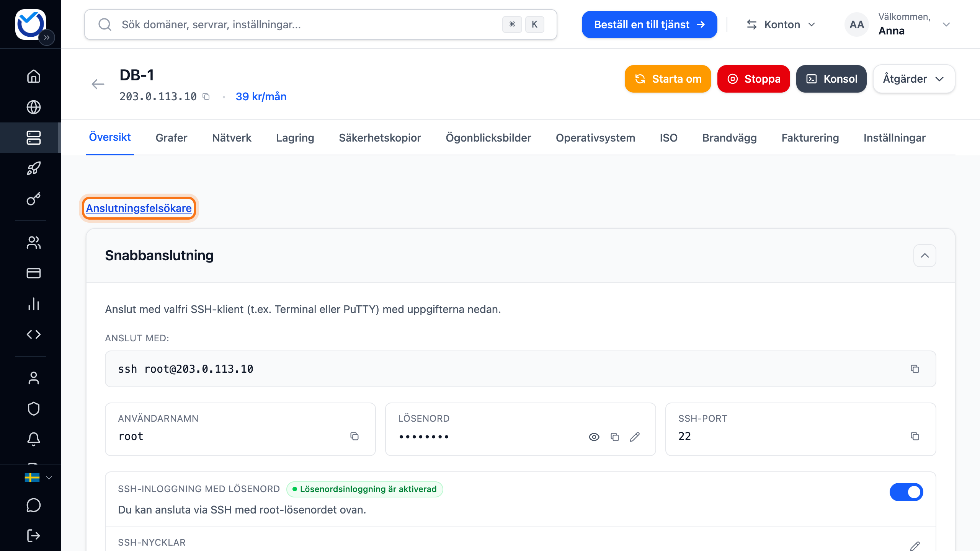The height and width of the screenshot is (551, 980).
Task: Expand the Konton account switcher
Action: click(x=781, y=24)
